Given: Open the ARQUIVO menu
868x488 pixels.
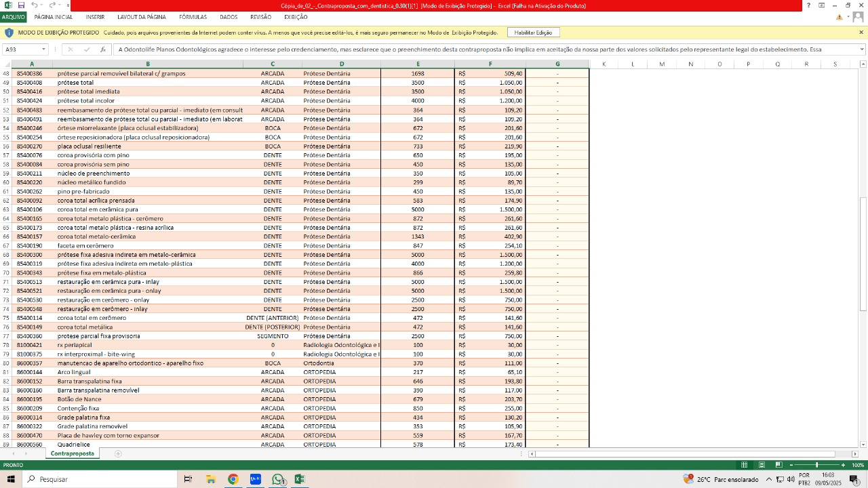Looking at the screenshot, I should tap(13, 17).
